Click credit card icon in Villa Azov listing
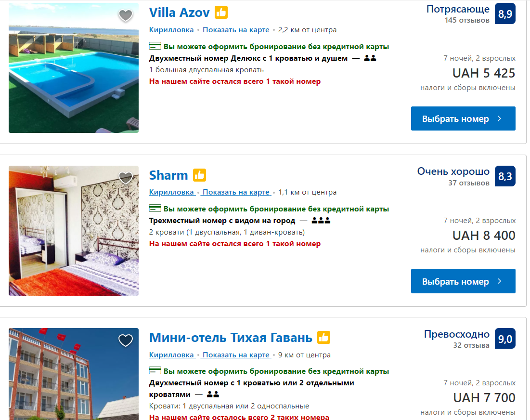 coord(155,46)
